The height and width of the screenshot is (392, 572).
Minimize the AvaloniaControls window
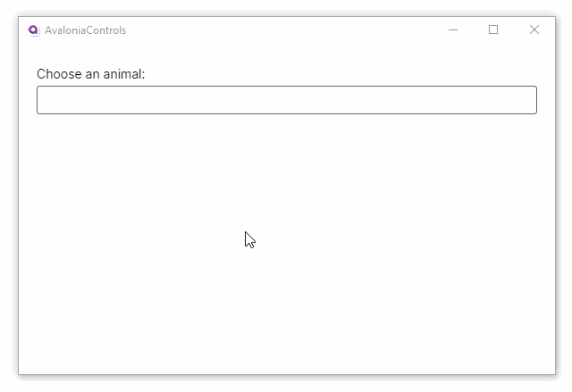(x=453, y=29)
